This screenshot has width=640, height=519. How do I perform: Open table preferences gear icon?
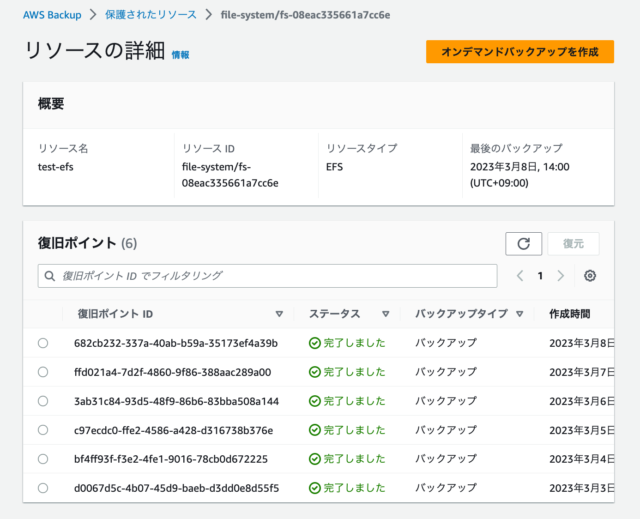click(589, 276)
